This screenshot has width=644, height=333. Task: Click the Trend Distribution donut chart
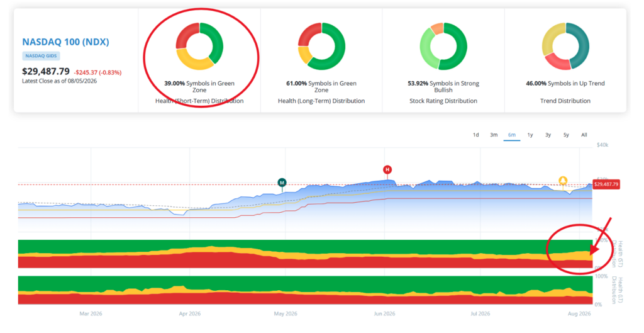565,46
